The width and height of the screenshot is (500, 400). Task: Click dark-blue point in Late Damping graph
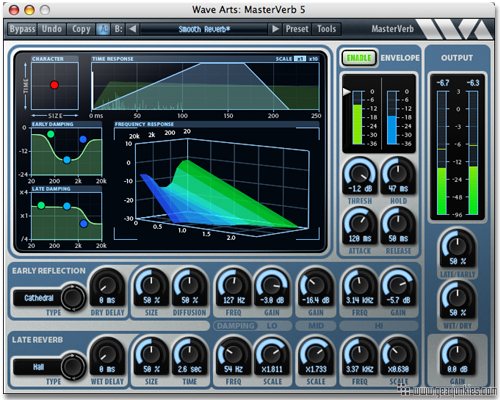pos(84,224)
